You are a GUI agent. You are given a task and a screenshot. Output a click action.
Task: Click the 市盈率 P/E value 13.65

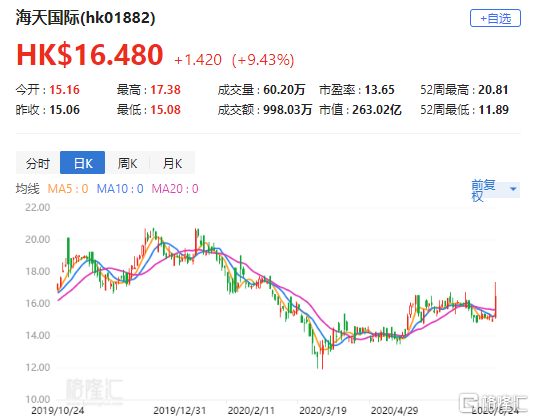(x=379, y=90)
